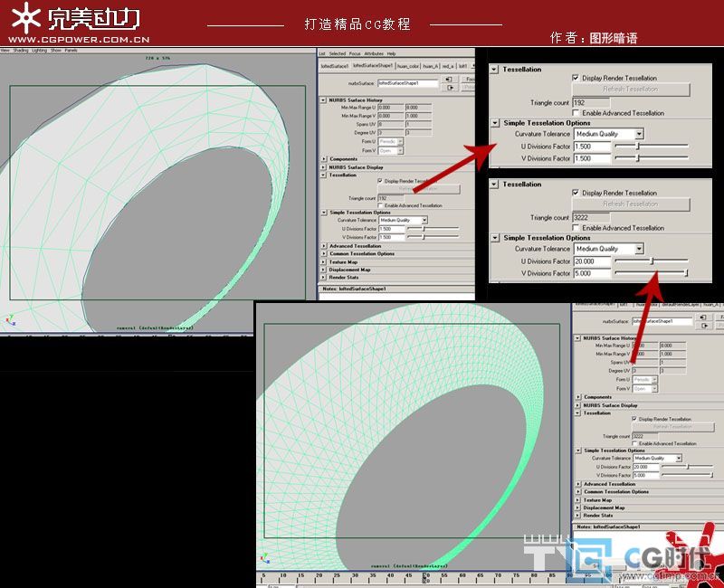This screenshot has width=724, height=588.
Task: Check Enable Advanced Tessellation in enlarged 192-triangle panel
Action: [x=576, y=113]
